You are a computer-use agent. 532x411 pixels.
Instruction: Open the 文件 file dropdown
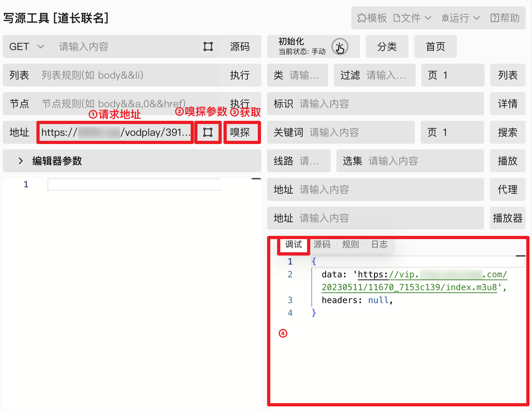[412, 18]
